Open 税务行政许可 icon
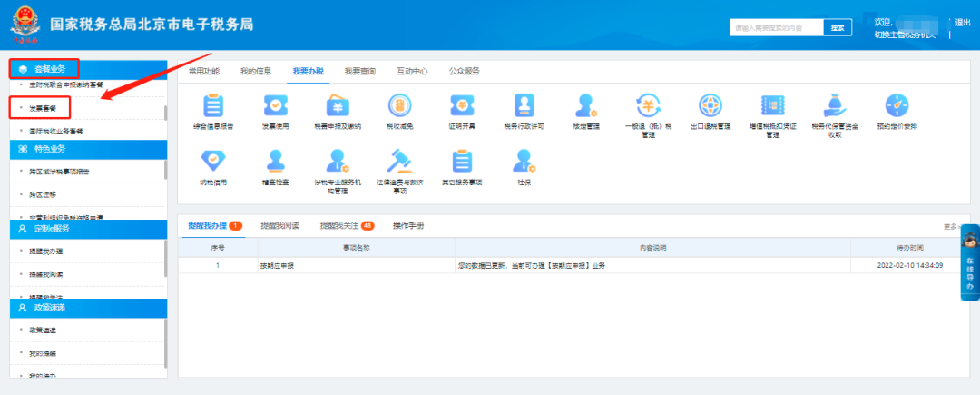980x395 pixels. click(524, 105)
